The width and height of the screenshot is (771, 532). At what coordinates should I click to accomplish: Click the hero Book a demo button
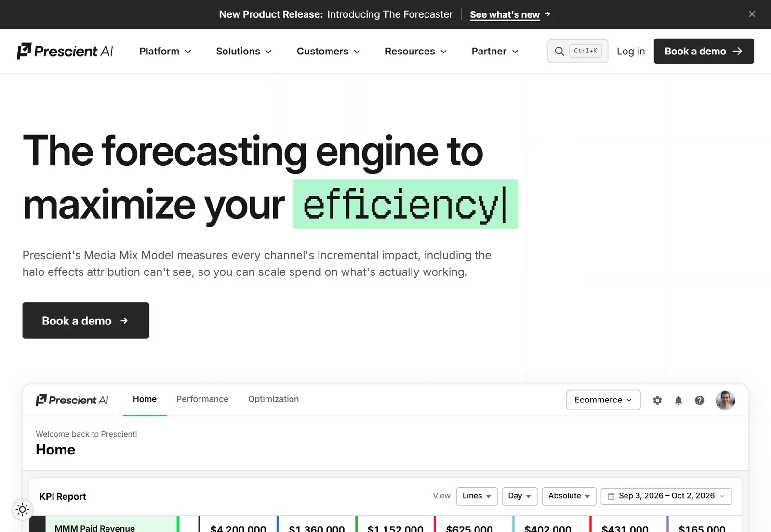click(86, 321)
